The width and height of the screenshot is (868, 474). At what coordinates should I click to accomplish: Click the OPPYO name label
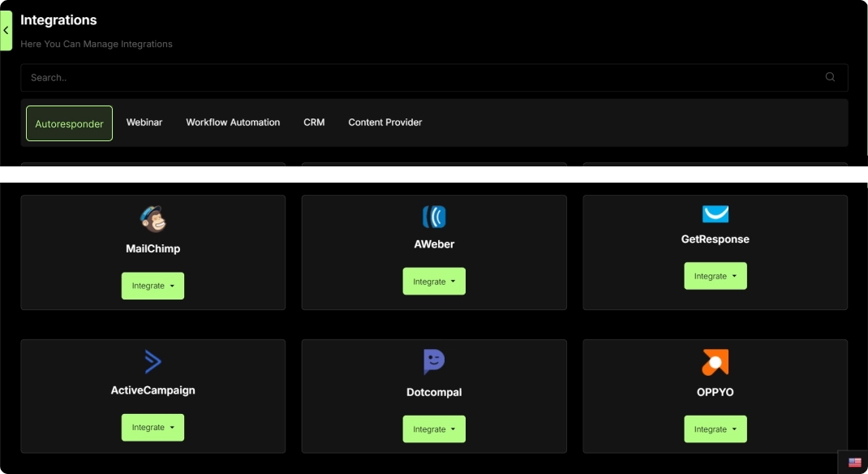pos(715,392)
